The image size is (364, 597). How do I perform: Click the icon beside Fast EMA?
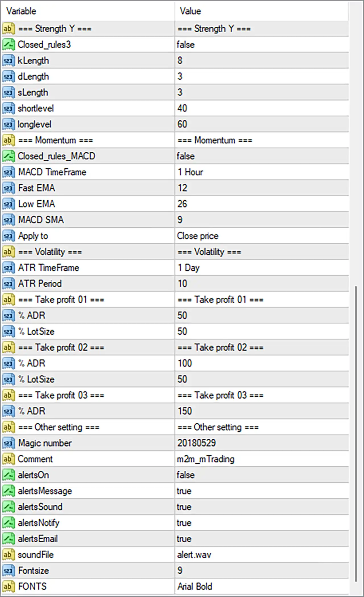(x=9, y=188)
